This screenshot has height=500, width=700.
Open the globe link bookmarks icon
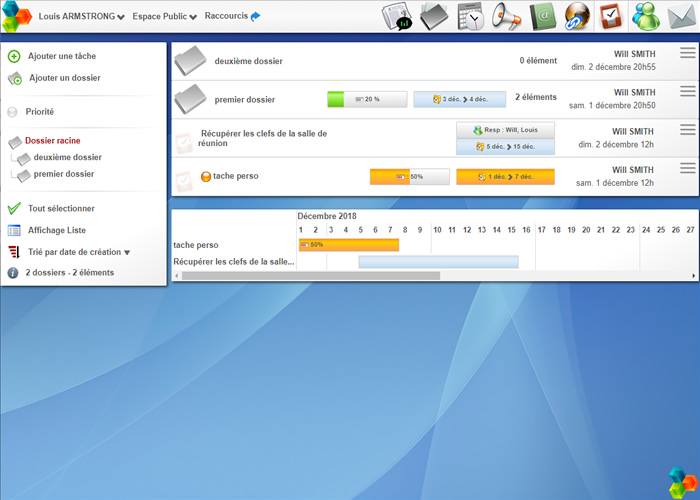pos(576,17)
